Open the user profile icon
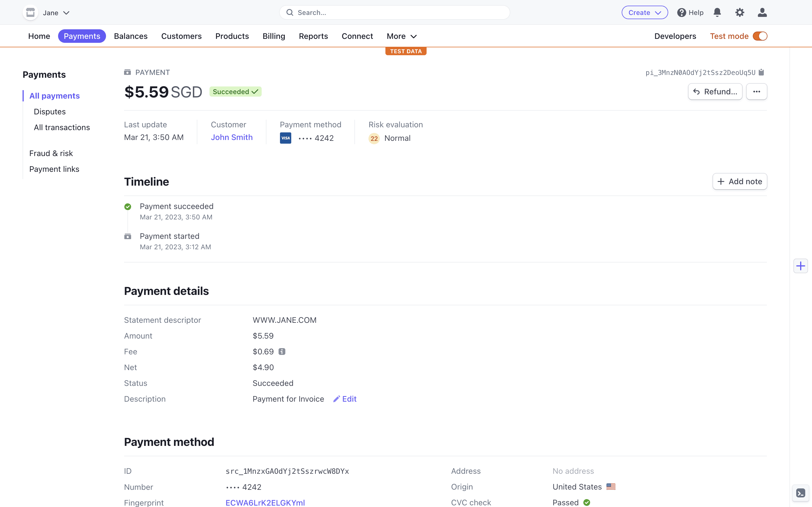The image size is (812, 507). [762, 12]
